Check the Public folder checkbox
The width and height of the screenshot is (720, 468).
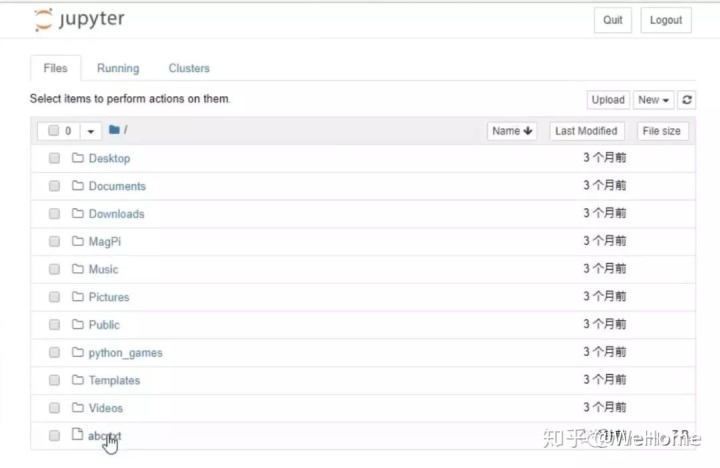[54, 325]
